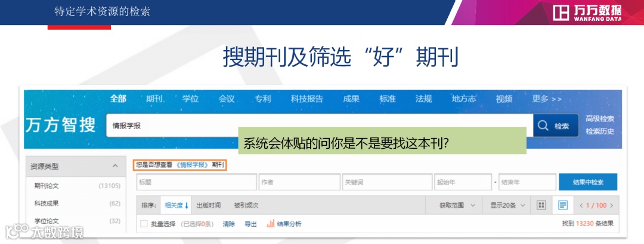
Task: Collapse the 资源类型 panel chevron
Action: pyautogui.click(x=115, y=166)
